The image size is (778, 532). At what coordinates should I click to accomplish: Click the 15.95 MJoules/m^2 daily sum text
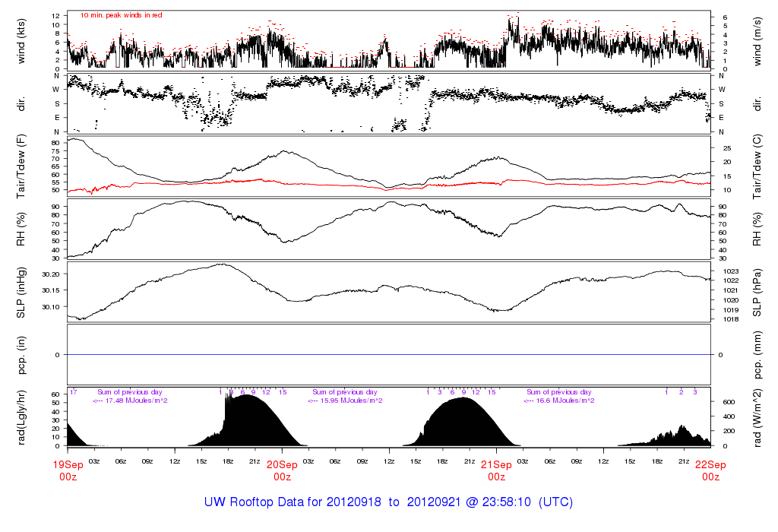point(344,401)
